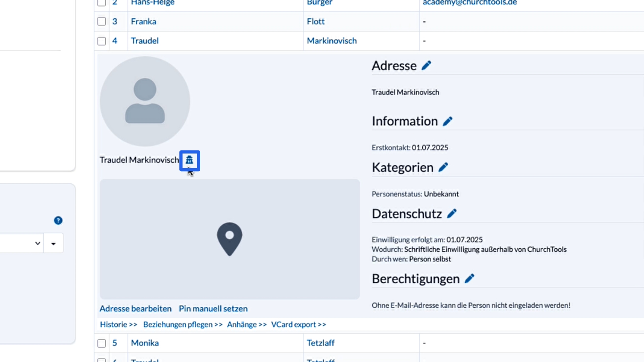Click the Adresse bearbeiten link
644x362 pixels.
pyautogui.click(x=136, y=308)
